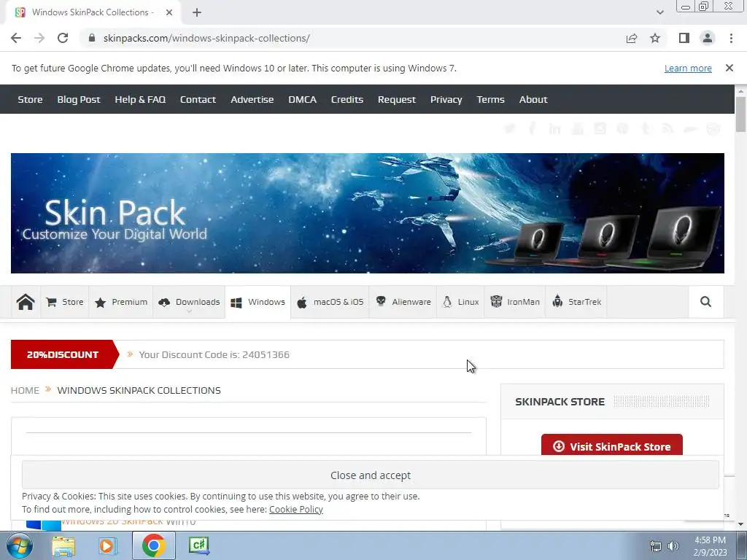Open media player taskbar icon
This screenshot has width=747, height=560.
point(108,546)
